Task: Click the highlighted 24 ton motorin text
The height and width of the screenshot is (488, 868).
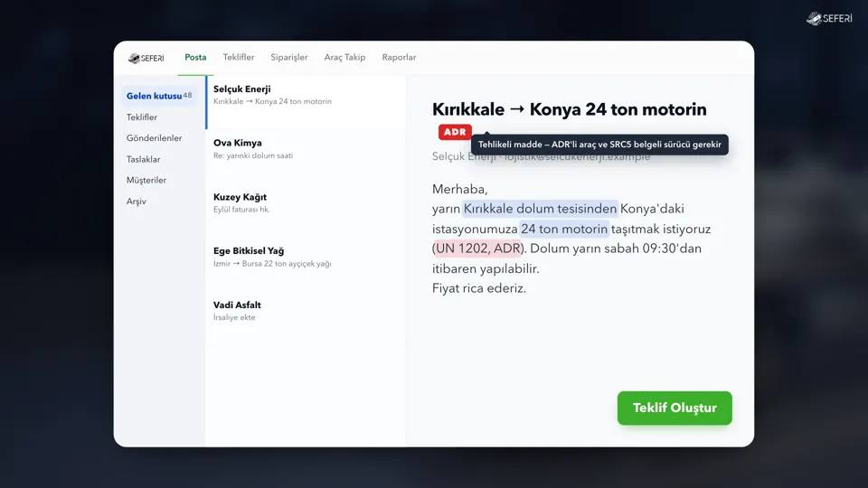Action: (564, 229)
